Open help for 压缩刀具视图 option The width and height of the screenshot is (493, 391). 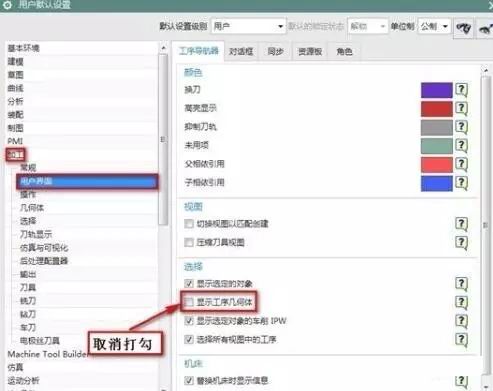point(461,243)
